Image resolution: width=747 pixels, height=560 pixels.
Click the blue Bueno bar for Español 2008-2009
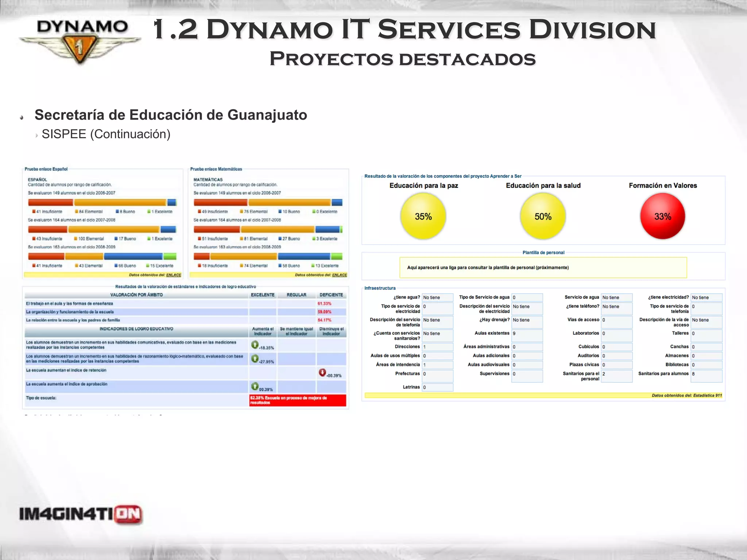point(133,256)
